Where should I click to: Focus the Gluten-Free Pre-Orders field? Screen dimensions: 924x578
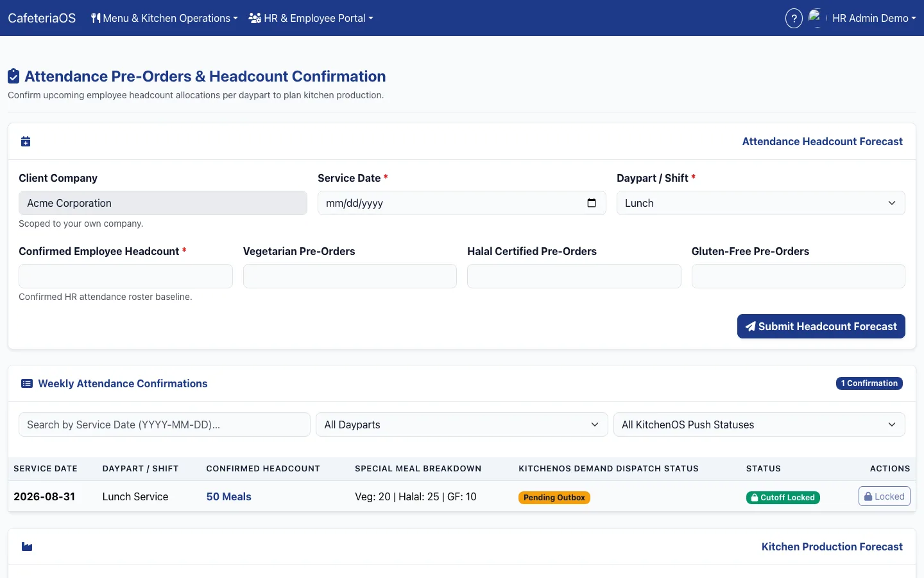(x=798, y=276)
